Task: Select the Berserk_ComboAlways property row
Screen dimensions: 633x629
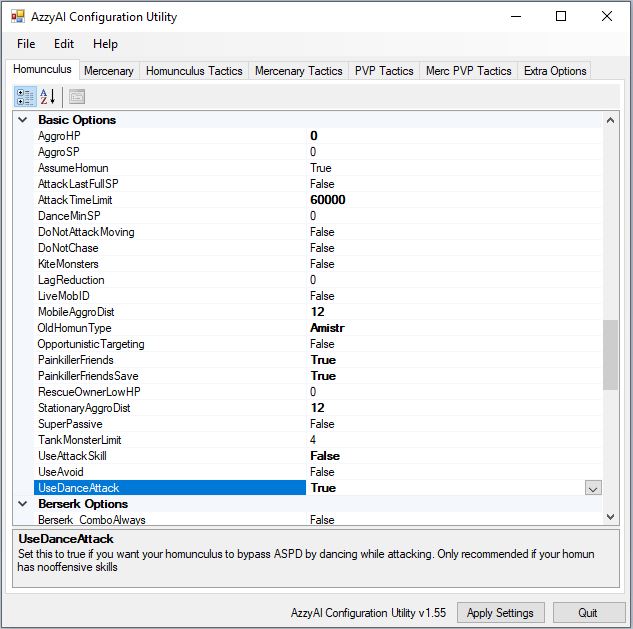Action: pyautogui.click(x=318, y=519)
